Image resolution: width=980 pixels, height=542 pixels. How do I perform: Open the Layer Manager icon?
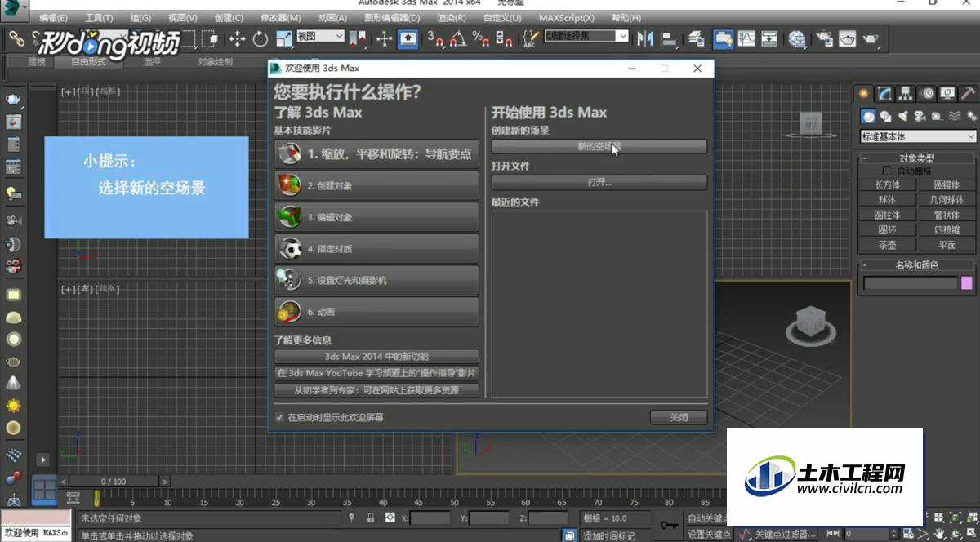697,38
